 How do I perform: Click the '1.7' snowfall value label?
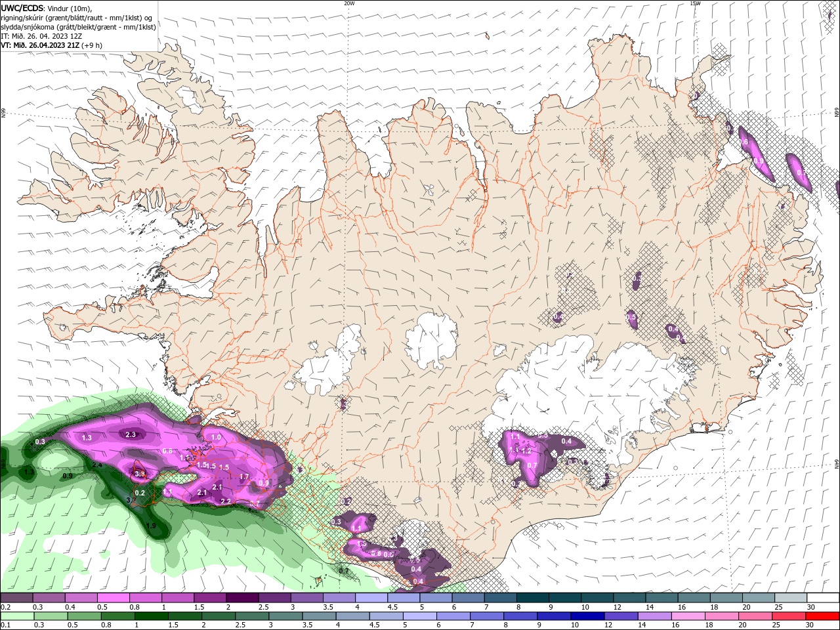[244, 477]
